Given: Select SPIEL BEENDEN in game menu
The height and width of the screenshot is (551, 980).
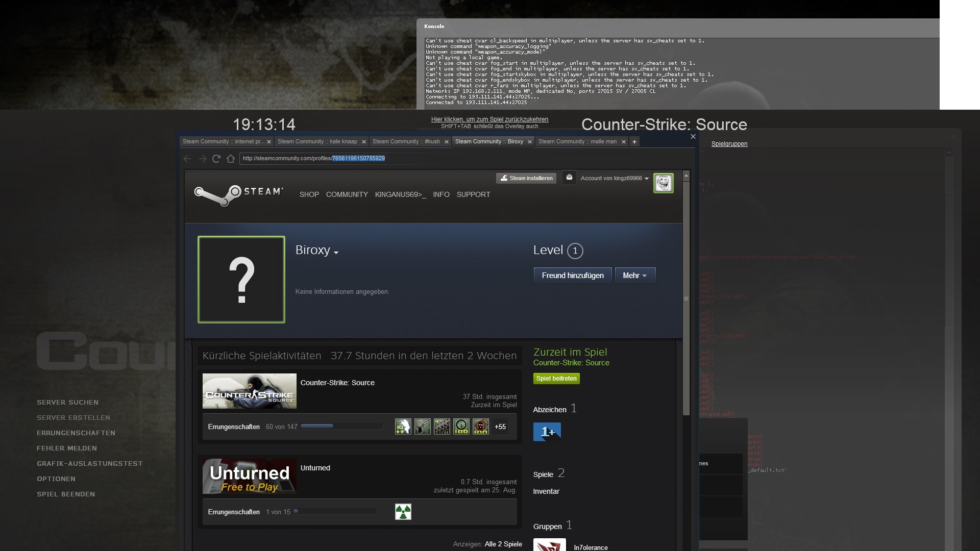Looking at the screenshot, I should 66,494.
